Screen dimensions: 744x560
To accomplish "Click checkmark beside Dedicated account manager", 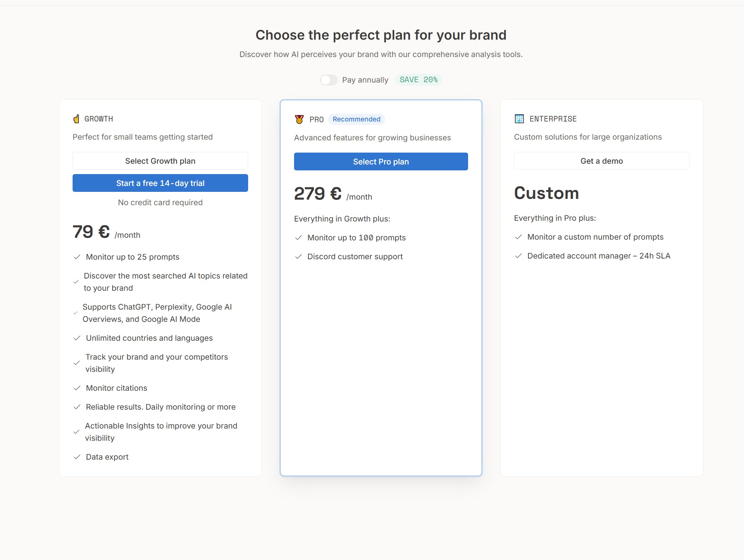I will (x=518, y=256).
